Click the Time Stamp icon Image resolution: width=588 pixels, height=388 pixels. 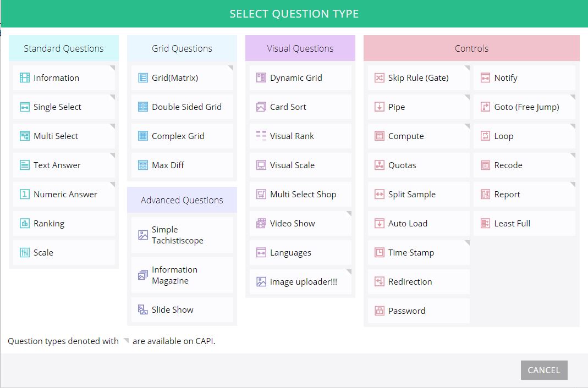coord(379,253)
